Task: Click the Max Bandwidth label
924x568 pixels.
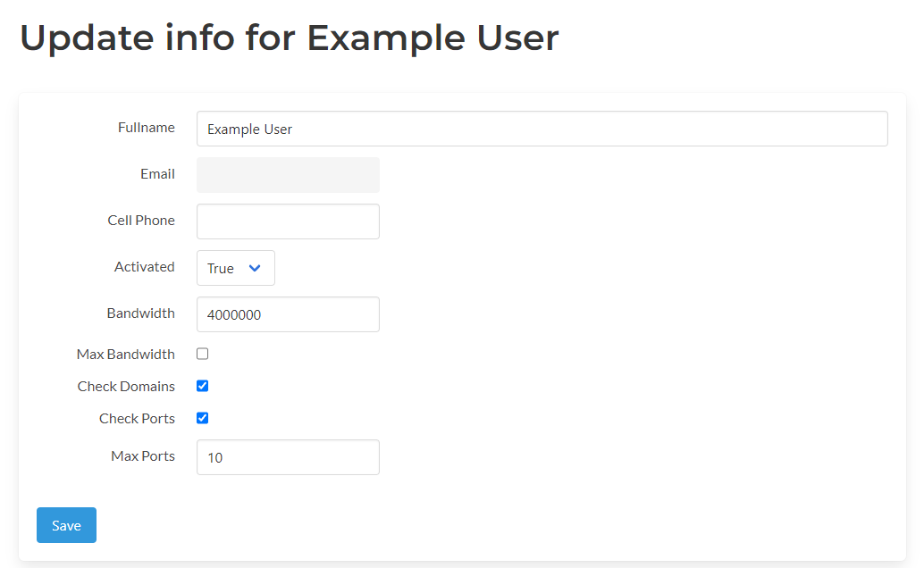Action: click(x=126, y=354)
